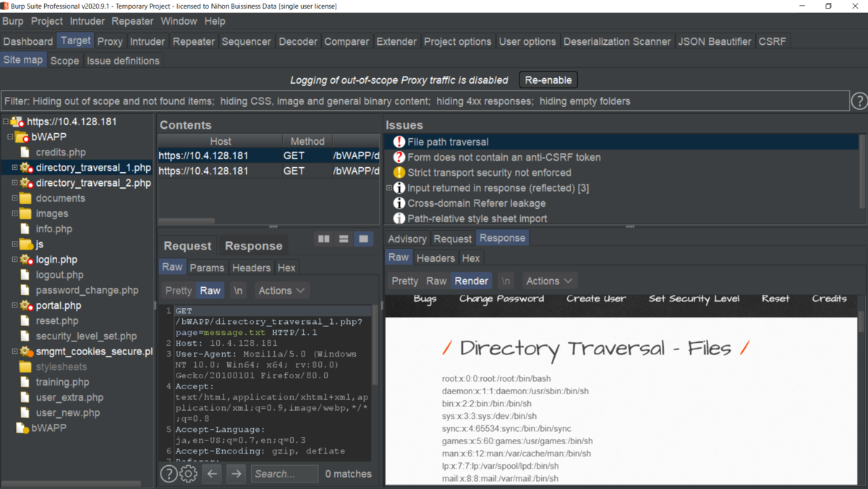Open the JSON Beautifier tab
Screen dimensions: 868x489
[x=715, y=41]
